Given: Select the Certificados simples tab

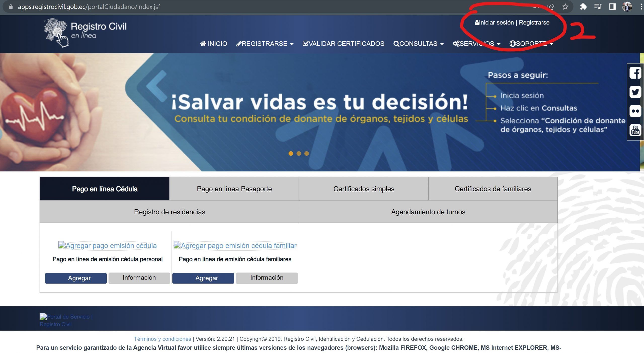Looking at the screenshot, I should tap(364, 189).
